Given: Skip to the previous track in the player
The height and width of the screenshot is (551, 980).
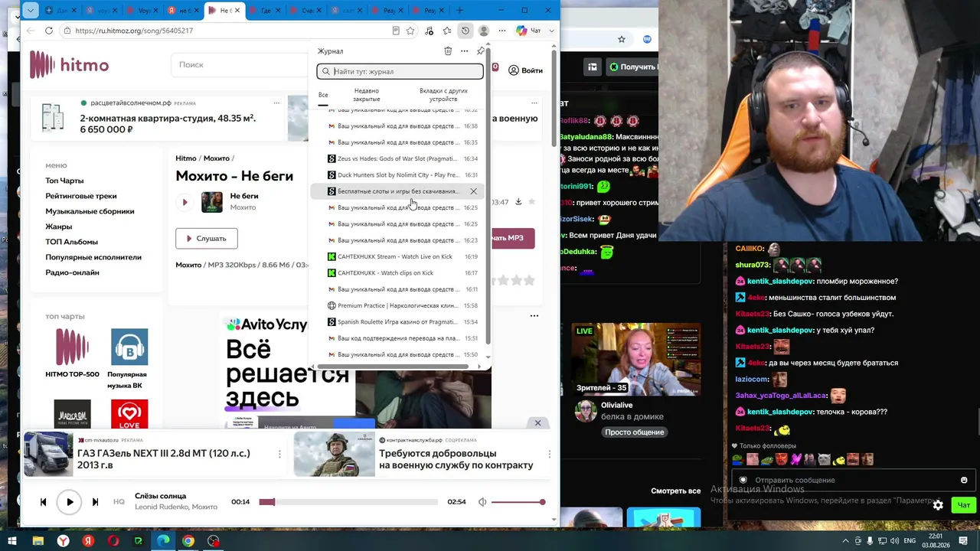Looking at the screenshot, I should pos(43,502).
